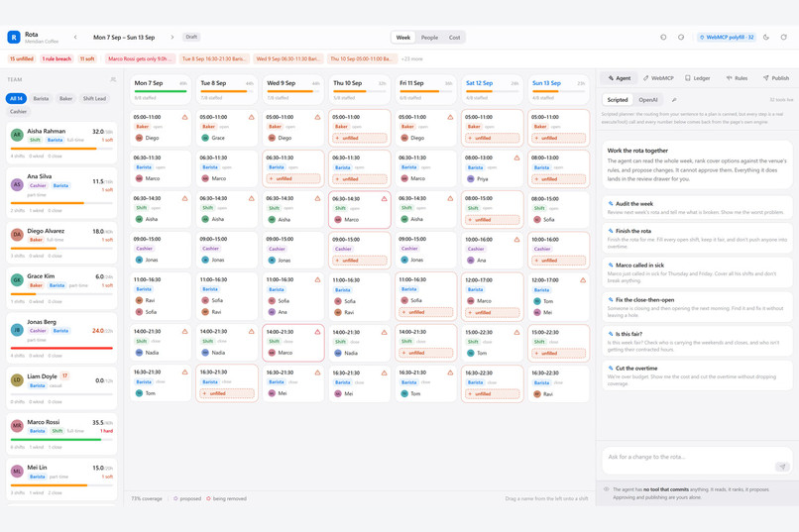
Task: Click the sparkle icon on Audit the week
Action: tap(611, 204)
